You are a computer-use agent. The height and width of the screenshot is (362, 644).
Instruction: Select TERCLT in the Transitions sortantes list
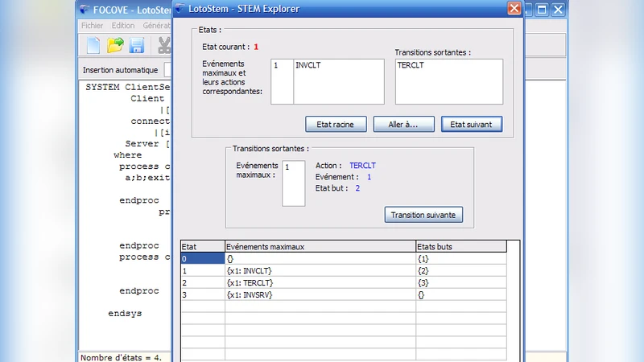coord(411,65)
